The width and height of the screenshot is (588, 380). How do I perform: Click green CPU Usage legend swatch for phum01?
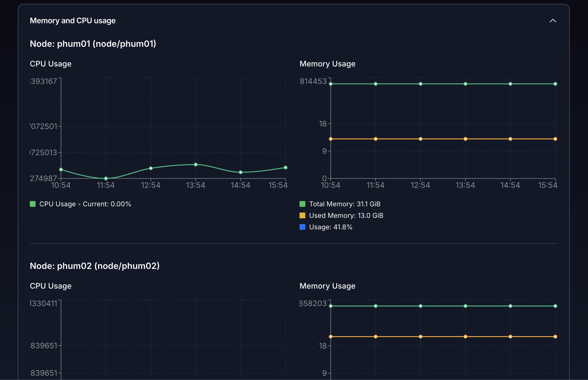(33, 204)
